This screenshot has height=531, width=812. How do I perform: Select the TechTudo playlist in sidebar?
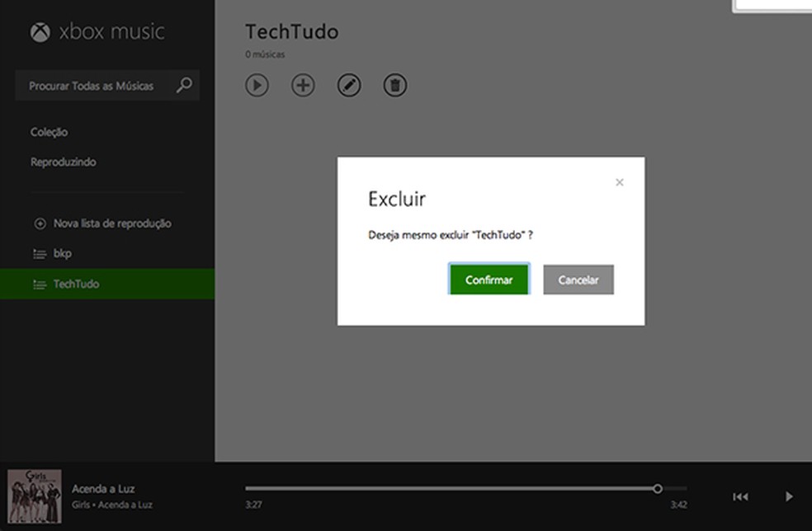point(107,284)
